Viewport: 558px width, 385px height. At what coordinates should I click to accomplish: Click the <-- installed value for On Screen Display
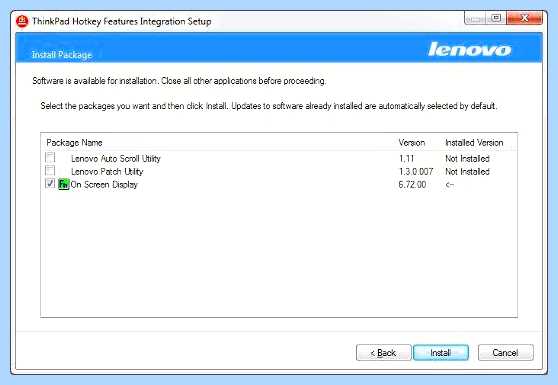(x=450, y=185)
